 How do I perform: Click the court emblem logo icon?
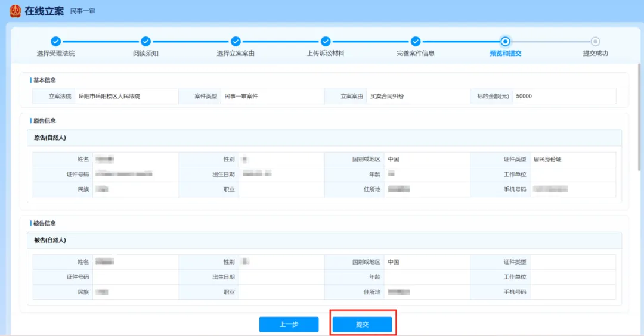pyautogui.click(x=15, y=11)
